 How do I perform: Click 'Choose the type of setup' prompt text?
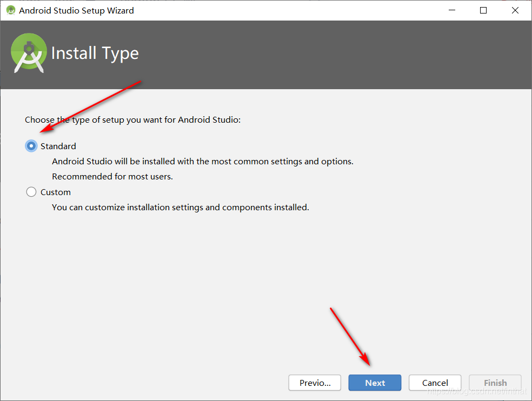point(132,120)
